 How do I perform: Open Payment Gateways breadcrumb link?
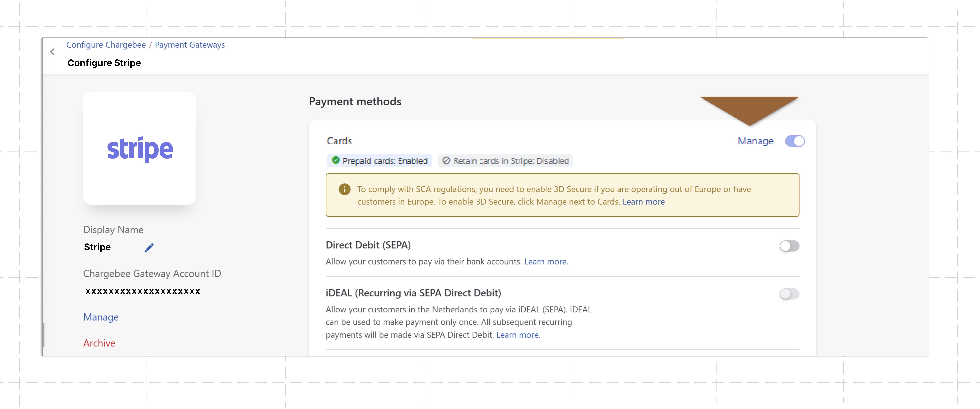[190, 45]
